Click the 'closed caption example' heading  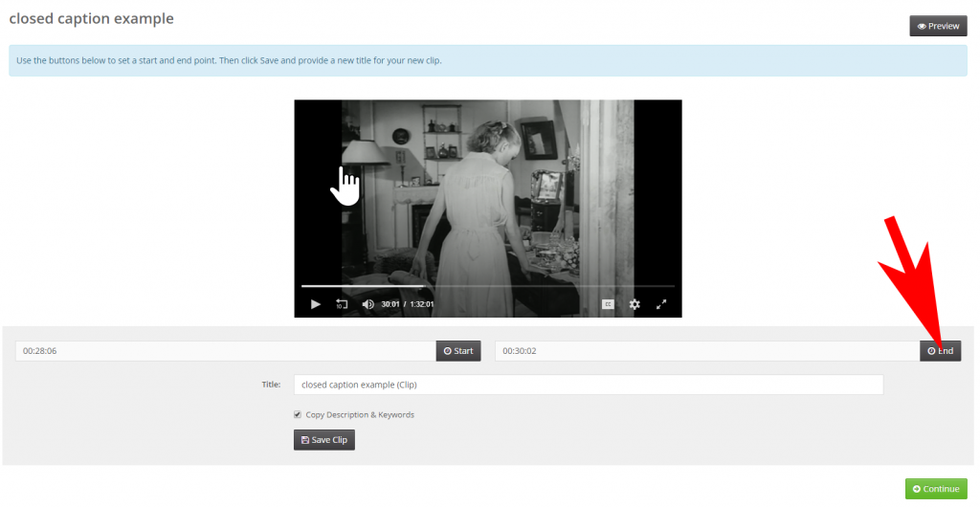tap(91, 19)
